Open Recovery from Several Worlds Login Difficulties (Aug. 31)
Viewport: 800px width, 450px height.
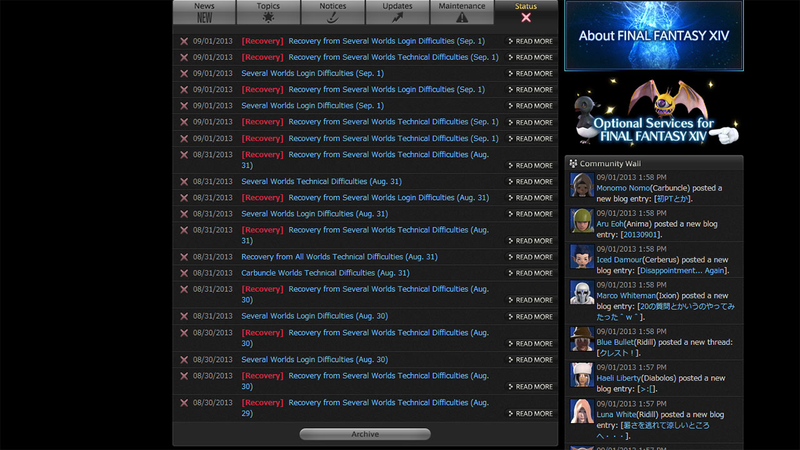point(388,197)
